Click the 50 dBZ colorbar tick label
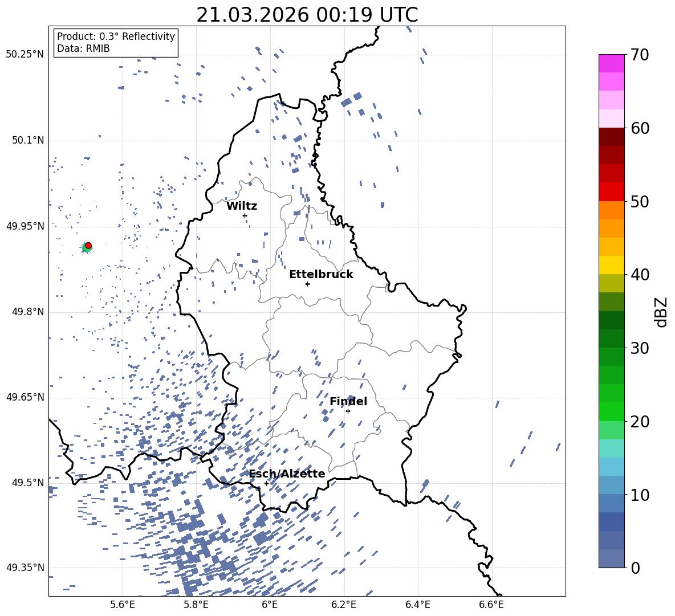This screenshot has height=616, width=675. point(640,201)
